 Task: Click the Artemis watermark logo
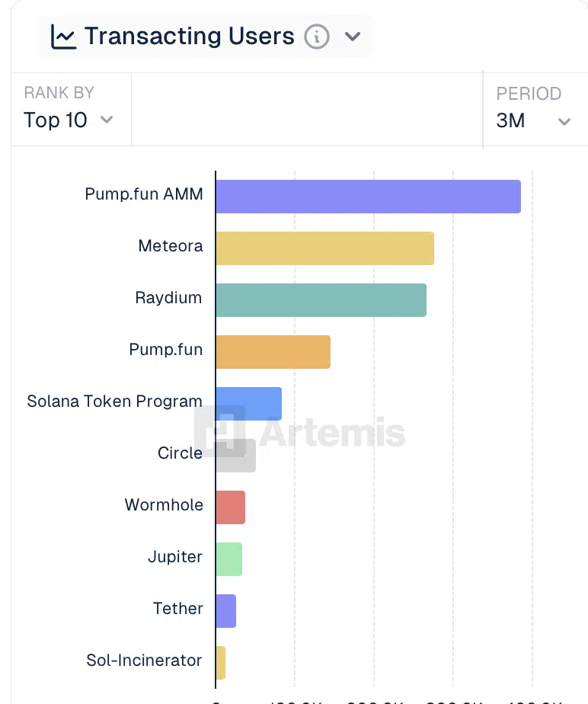[299, 431]
